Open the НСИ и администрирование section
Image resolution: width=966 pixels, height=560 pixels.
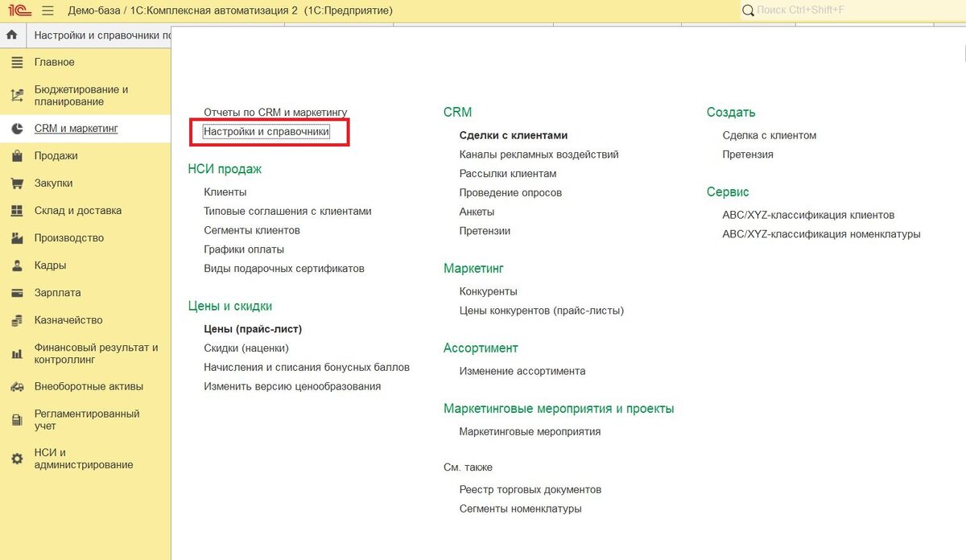pyautogui.click(x=85, y=459)
